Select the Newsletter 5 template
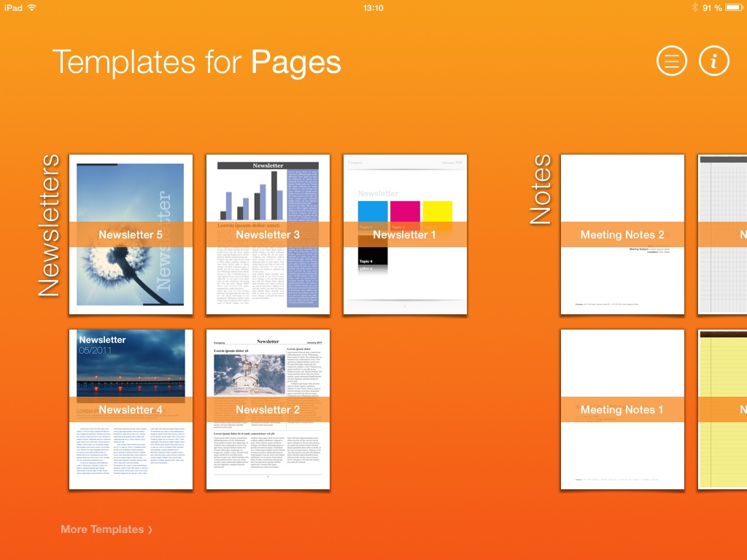The height and width of the screenshot is (560, 747). tap(131, 235)
